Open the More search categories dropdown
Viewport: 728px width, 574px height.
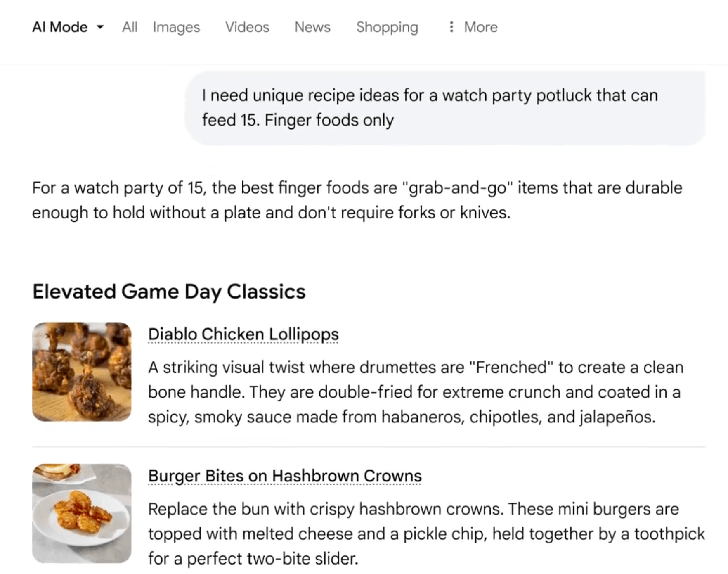472,27
